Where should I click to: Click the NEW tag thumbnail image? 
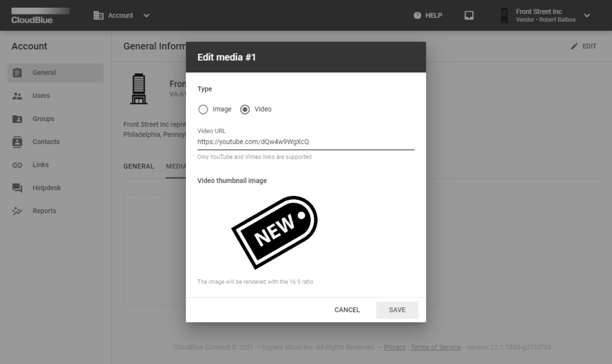(x=274, y=232)
